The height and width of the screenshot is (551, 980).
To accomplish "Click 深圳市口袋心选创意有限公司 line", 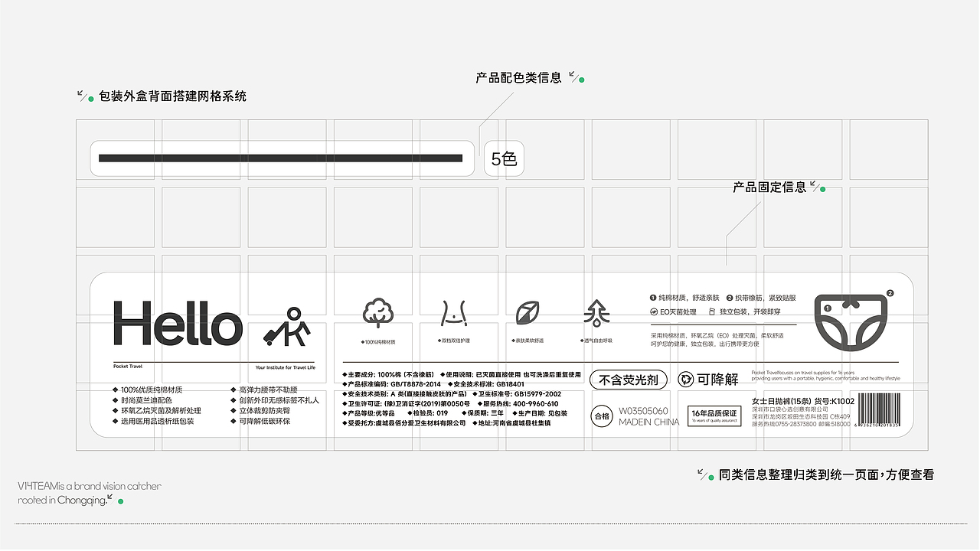I will pyautogui.click(x=791, y=409).
